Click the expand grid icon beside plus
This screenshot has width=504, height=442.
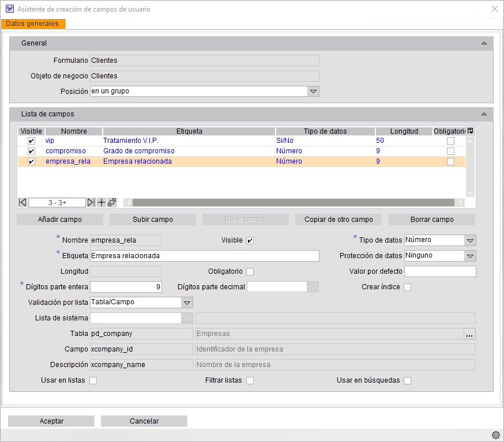click(x=112, y=202)
